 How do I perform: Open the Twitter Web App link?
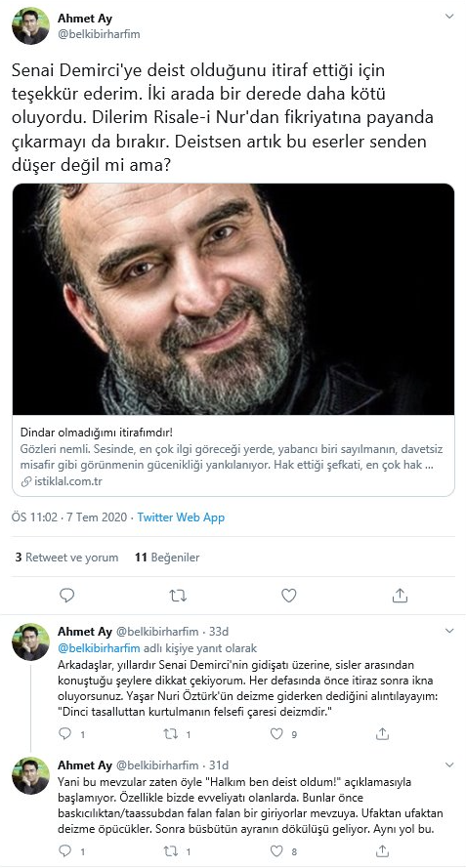coord(181,517)
